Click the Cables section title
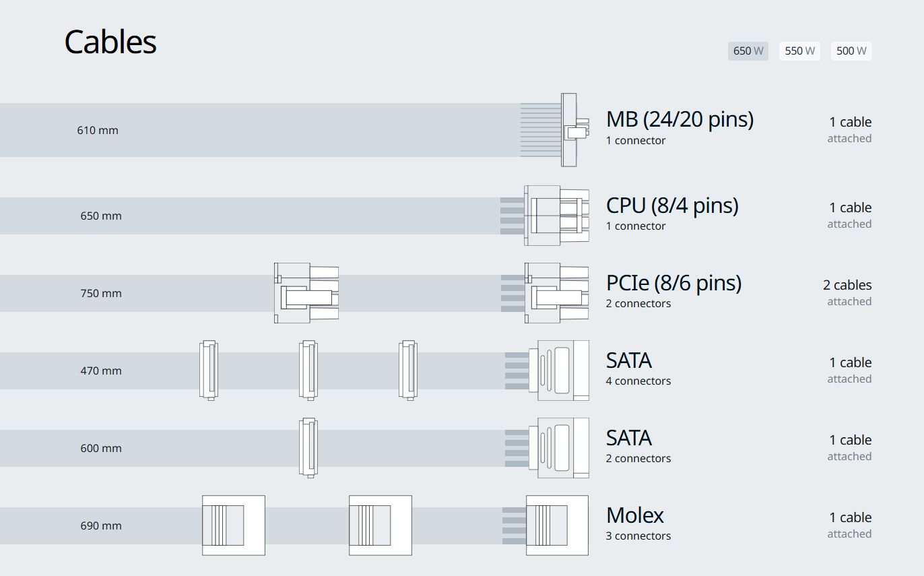Screen dimensions: 924x576 (x=110, y=42)
